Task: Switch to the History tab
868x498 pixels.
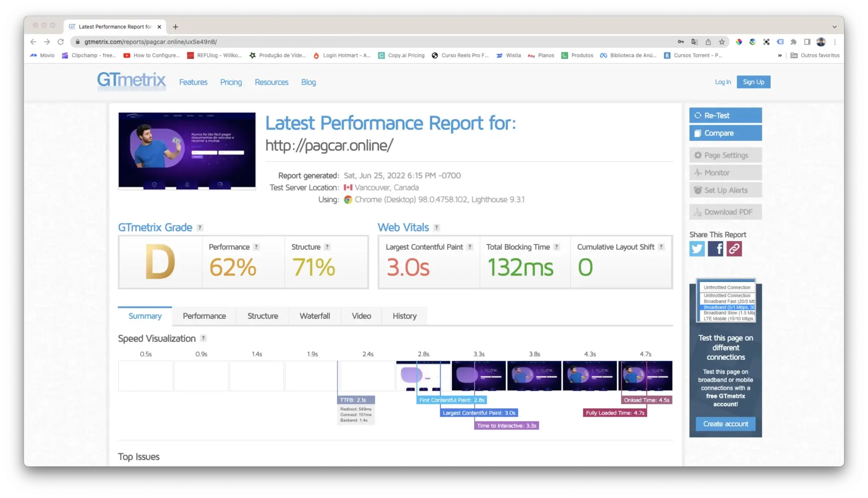Action: pyautogui.click(x=405, y=316)
